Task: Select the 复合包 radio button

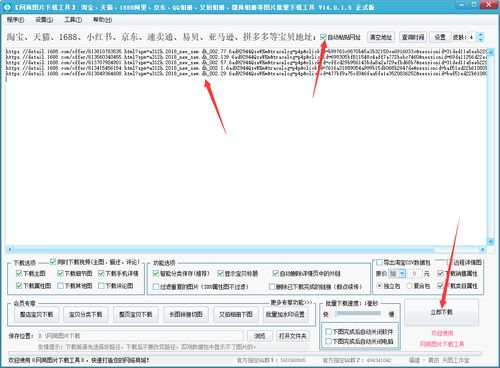Action: [x=409, y=286]
